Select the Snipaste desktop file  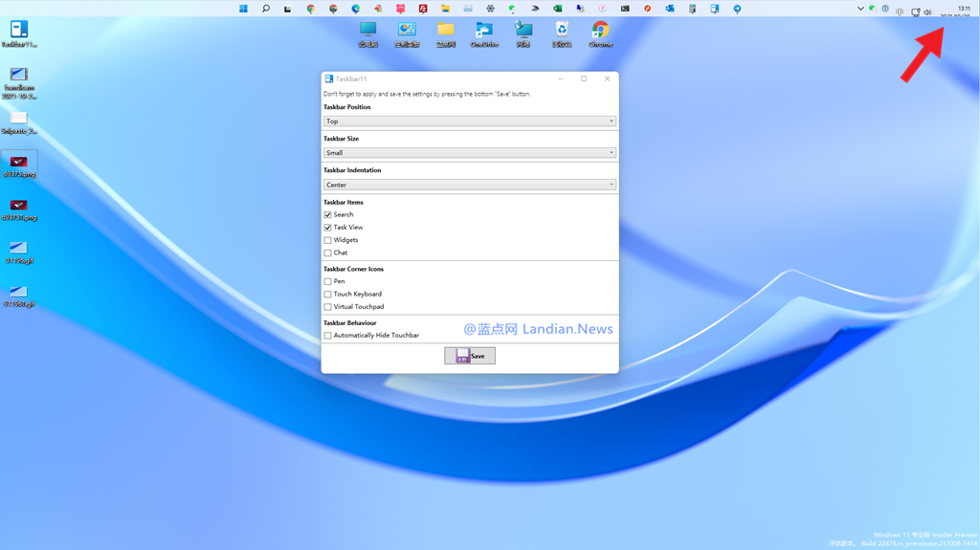tap(19, 122)
